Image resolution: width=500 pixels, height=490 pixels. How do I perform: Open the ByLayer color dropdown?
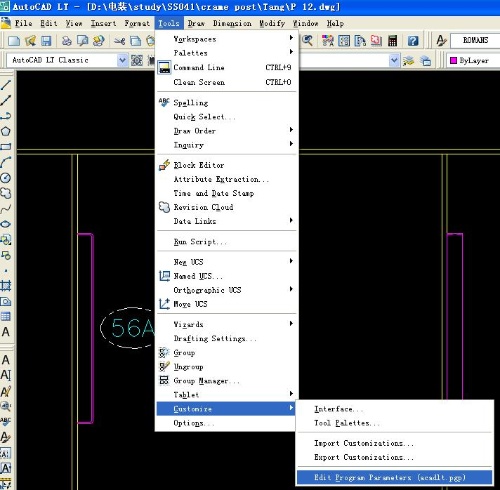473,61
